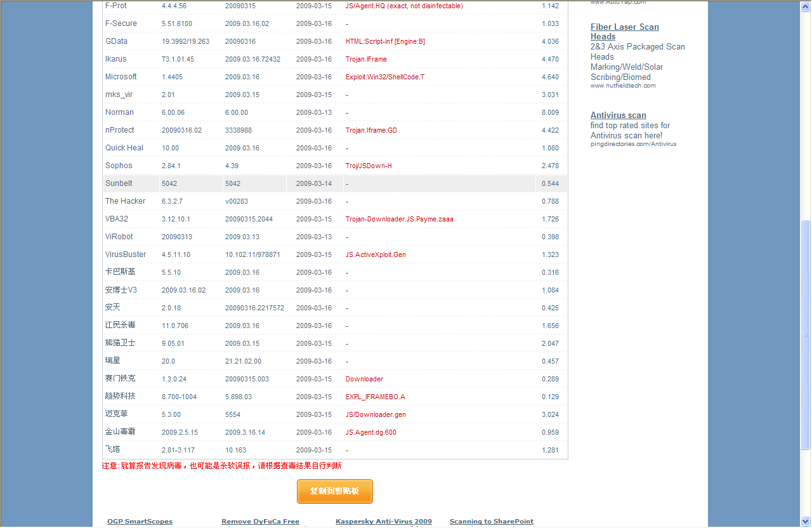Select VirusBuster database 10.102.11/978871

click(252, 254)
